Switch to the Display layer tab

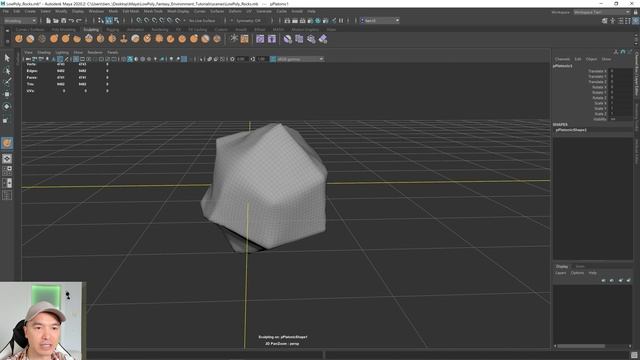562,266
